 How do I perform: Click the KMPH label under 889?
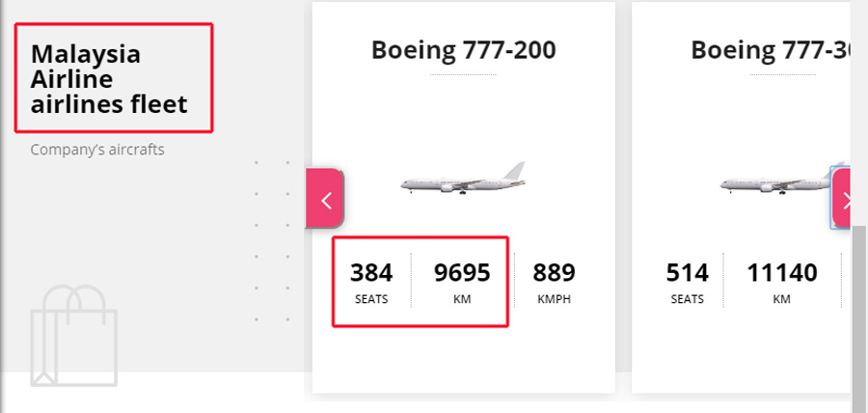(555, 299)
